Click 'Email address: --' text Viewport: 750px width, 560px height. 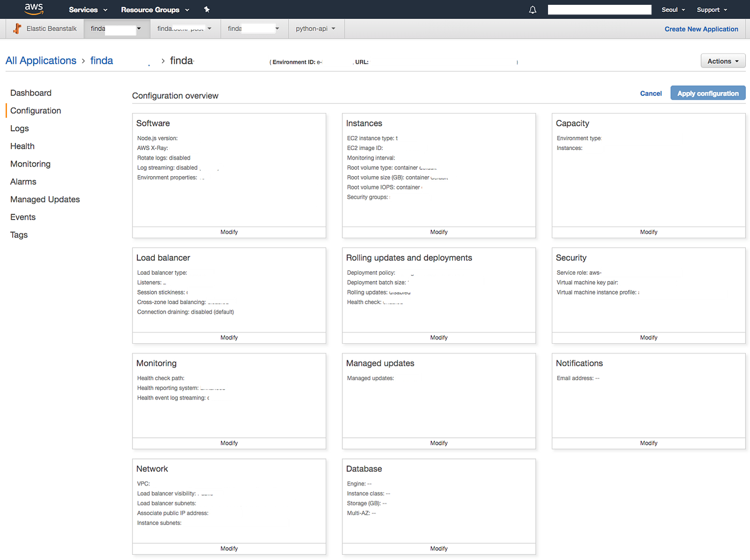(x=578, y=379)
